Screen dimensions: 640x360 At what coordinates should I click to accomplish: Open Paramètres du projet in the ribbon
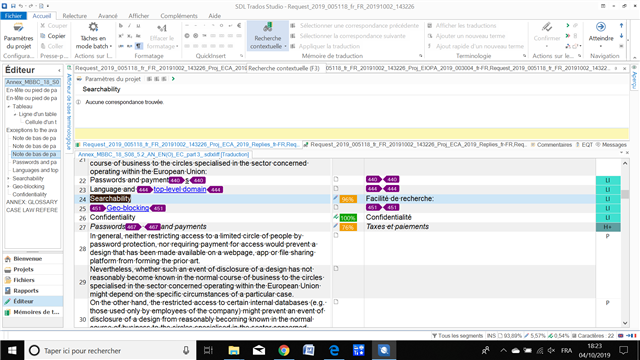click(x=18, y=36)
